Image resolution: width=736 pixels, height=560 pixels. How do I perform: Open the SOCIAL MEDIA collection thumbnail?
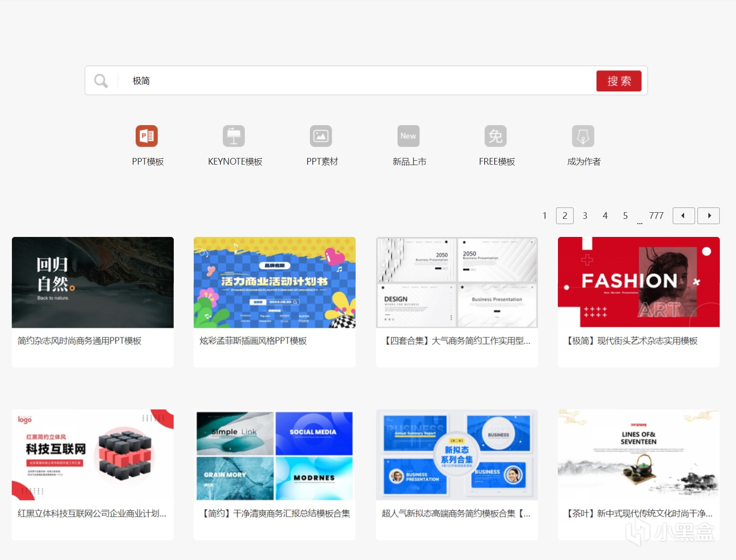click(x=275, y=455)
